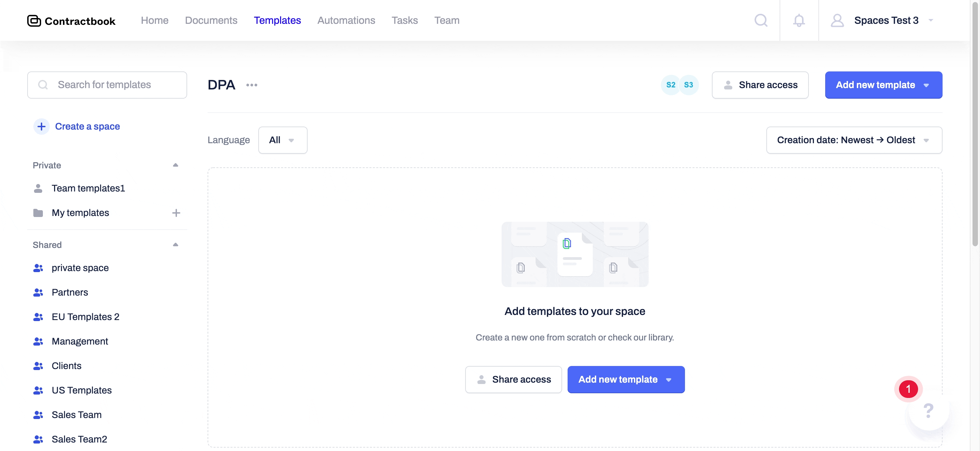Image resolution: width=980 pixels, height=451 pixels.
Task: Go to Documents tab
Action: point(211,20)
